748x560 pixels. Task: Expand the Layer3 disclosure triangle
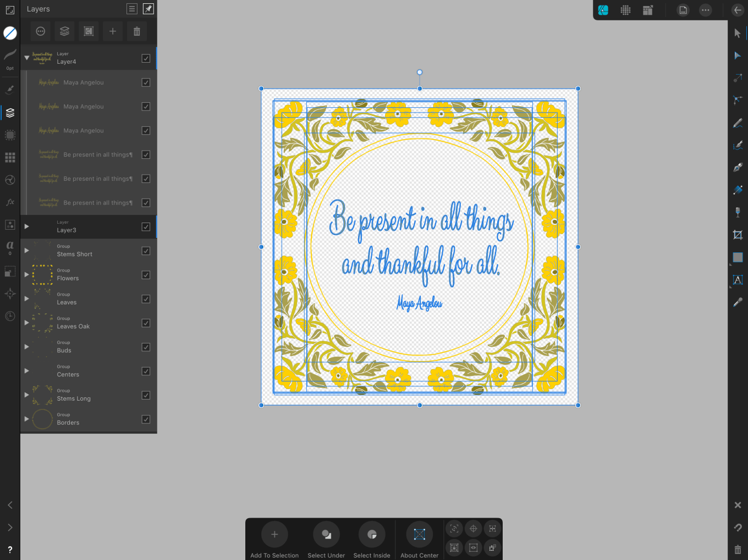(x=26, y=226)
